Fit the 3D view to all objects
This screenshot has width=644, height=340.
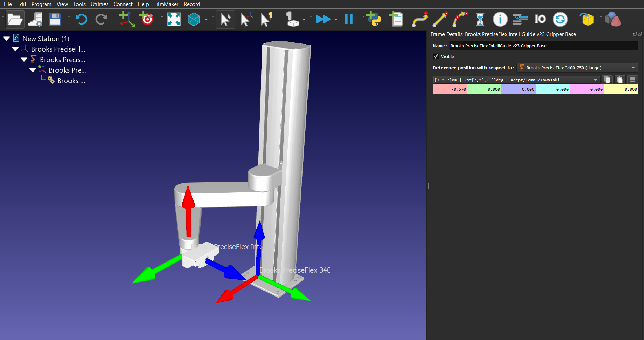174,19
